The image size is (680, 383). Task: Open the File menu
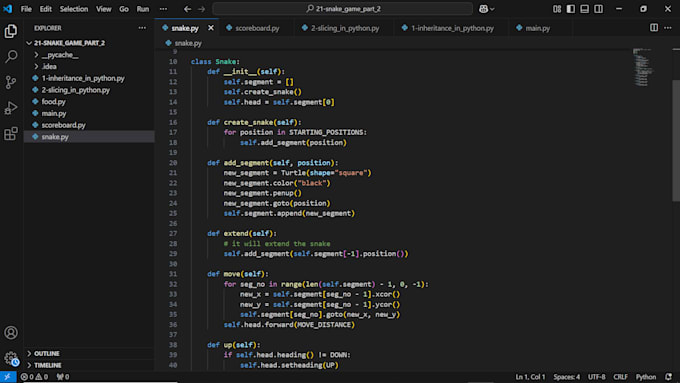coord(26,9)
